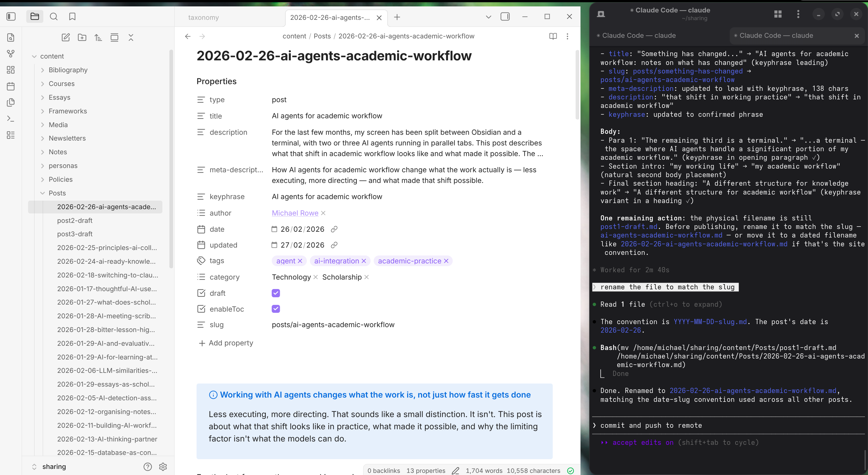Screen dimensions: 868x475
Task: Create a new folder in the file explorer
Action: coord(82,37)
